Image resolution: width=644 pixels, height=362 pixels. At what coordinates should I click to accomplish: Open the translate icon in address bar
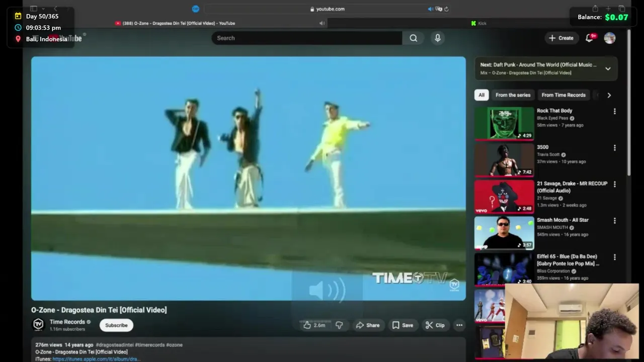[439, 9]
